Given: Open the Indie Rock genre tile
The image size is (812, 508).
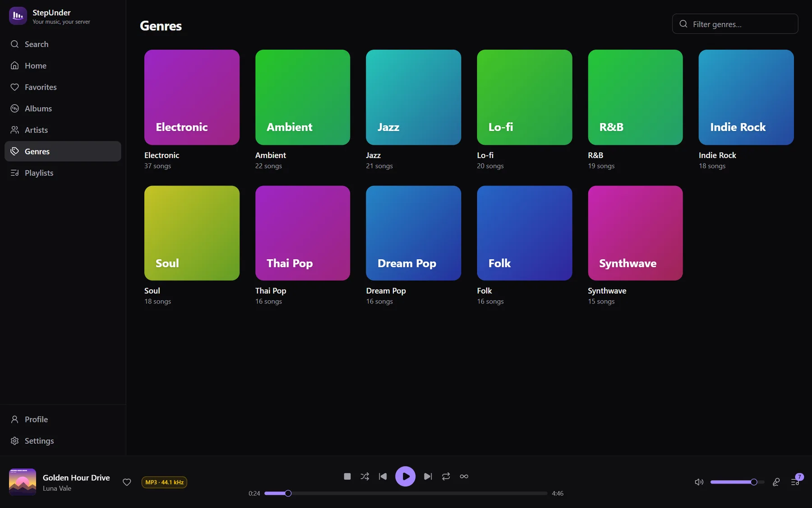Looking at the screenshot, I should click(x=746, y=97).
